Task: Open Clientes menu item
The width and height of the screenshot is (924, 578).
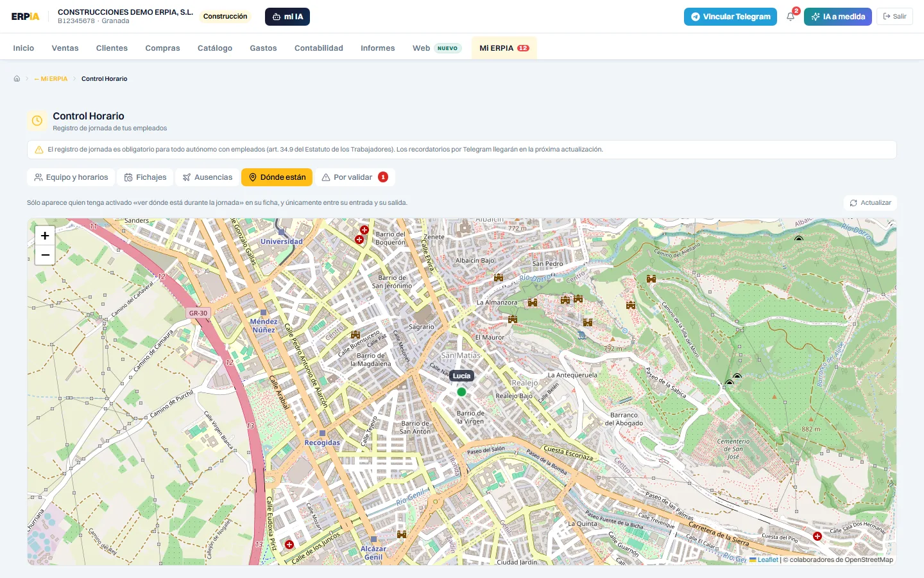Action: [x=112, y=48]
